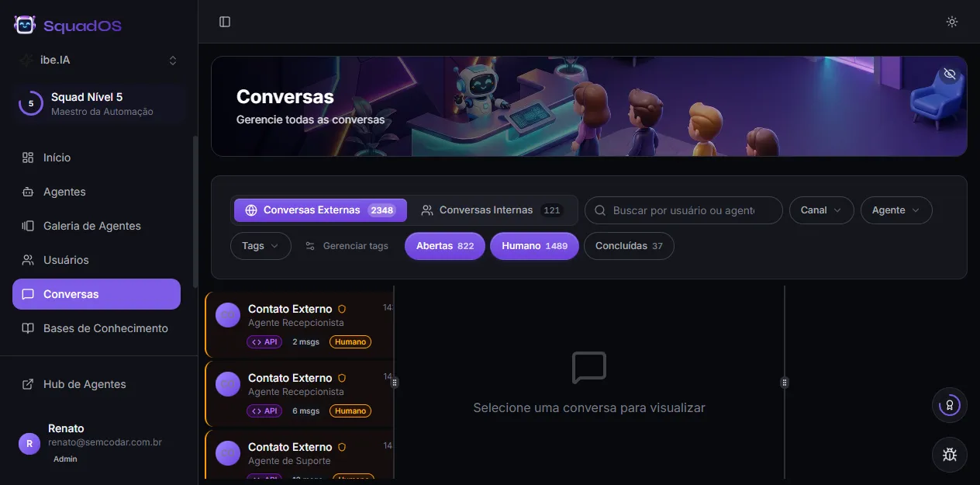Click the Agentes robot icon
980x485 pixels.
tap(28, 192)
